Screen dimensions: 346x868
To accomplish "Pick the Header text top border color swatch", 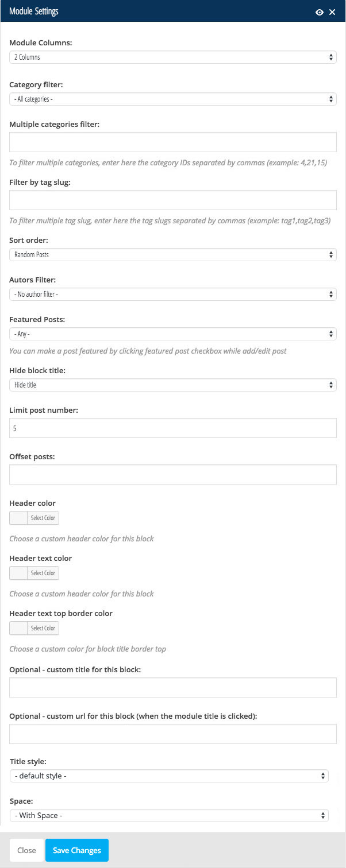I will click(18, 628).
